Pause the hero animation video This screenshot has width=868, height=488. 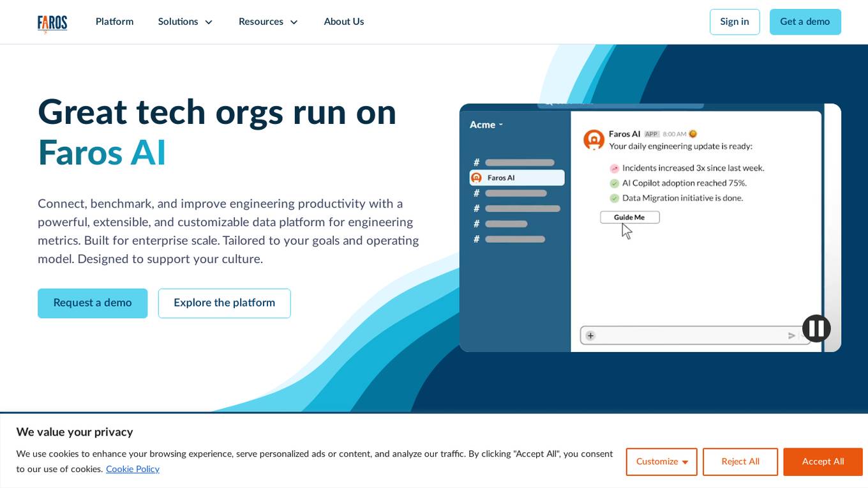tap(816, 328)
